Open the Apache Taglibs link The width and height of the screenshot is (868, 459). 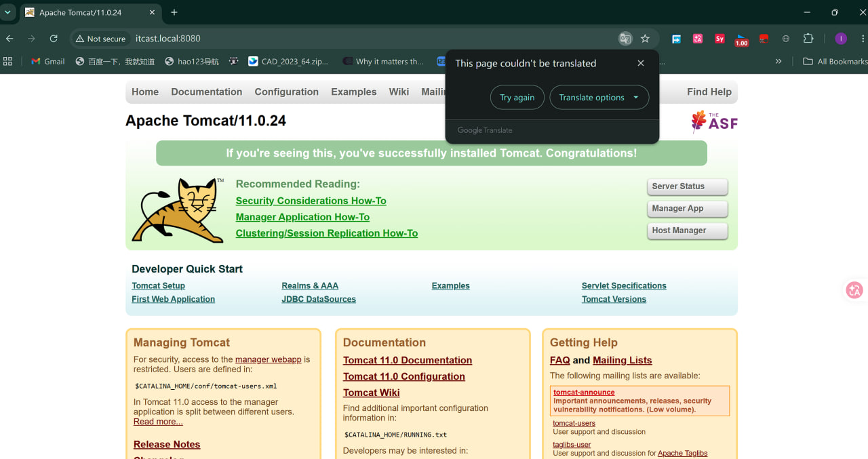click(682, 453)
